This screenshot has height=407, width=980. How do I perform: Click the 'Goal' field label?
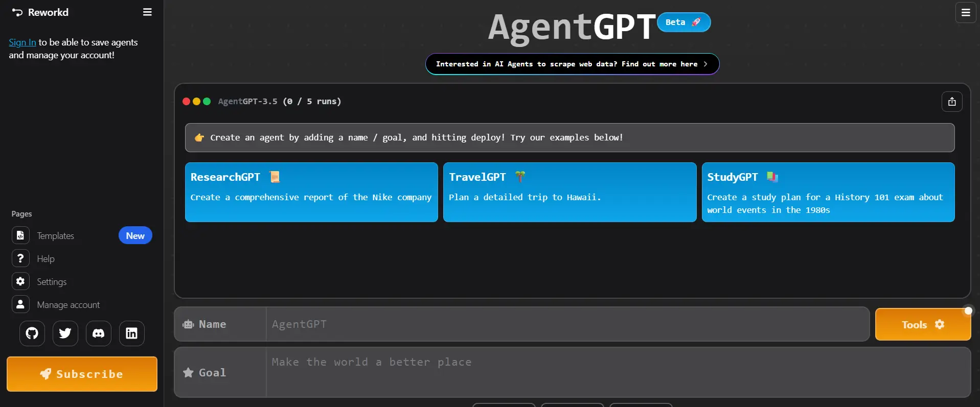pos(212,373)
